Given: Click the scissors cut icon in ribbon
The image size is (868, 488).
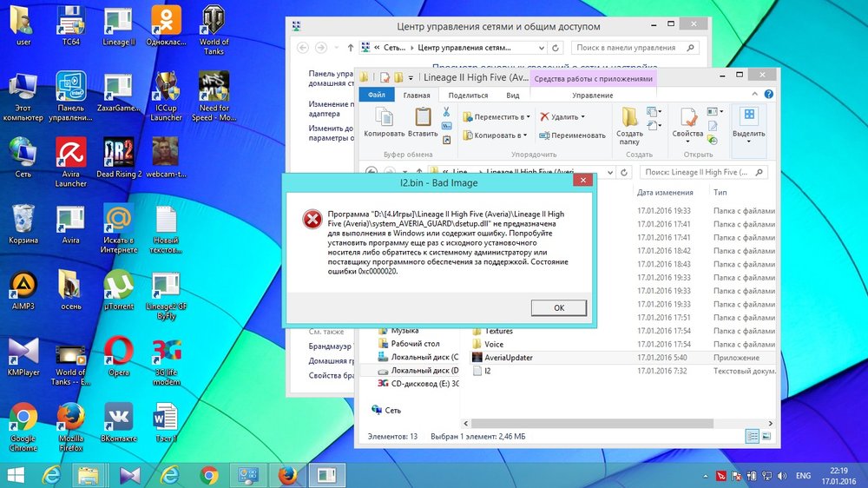Looking at the screenshot, I should coord(446,112).
